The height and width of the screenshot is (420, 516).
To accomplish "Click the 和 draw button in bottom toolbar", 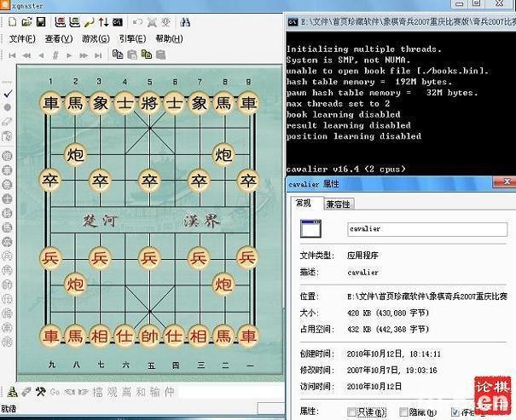I will tap(141, 392).
